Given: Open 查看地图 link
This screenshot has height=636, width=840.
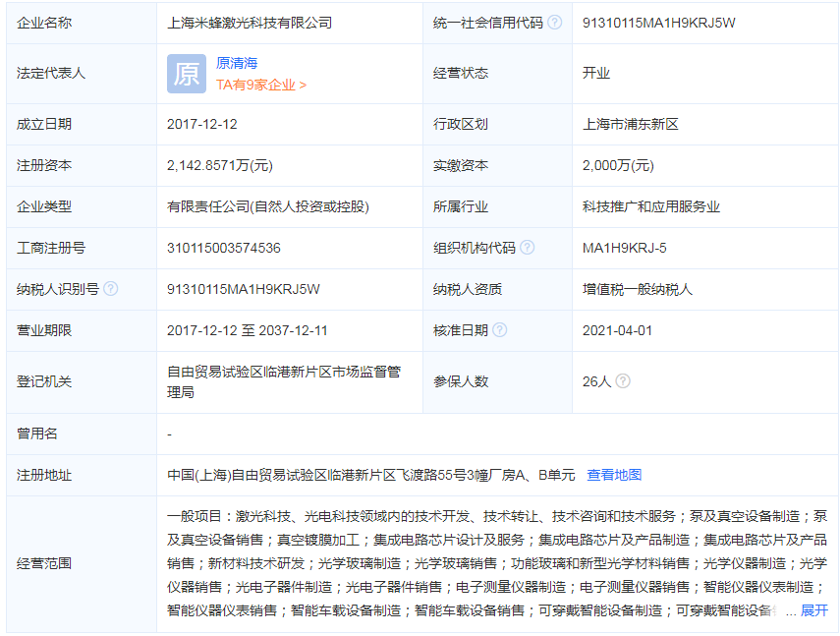Looking at the screenshot, I should point(614,475).
